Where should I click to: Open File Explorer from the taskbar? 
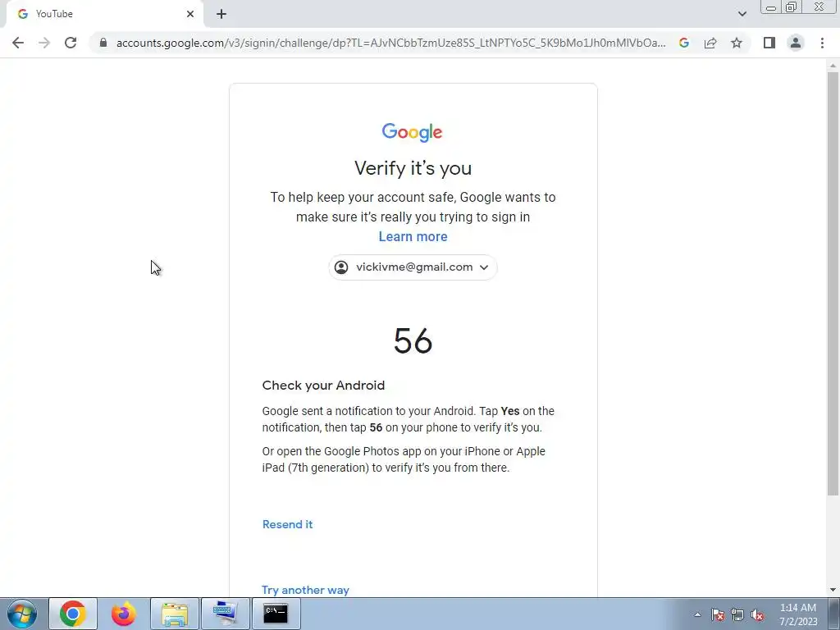[175, 614]
